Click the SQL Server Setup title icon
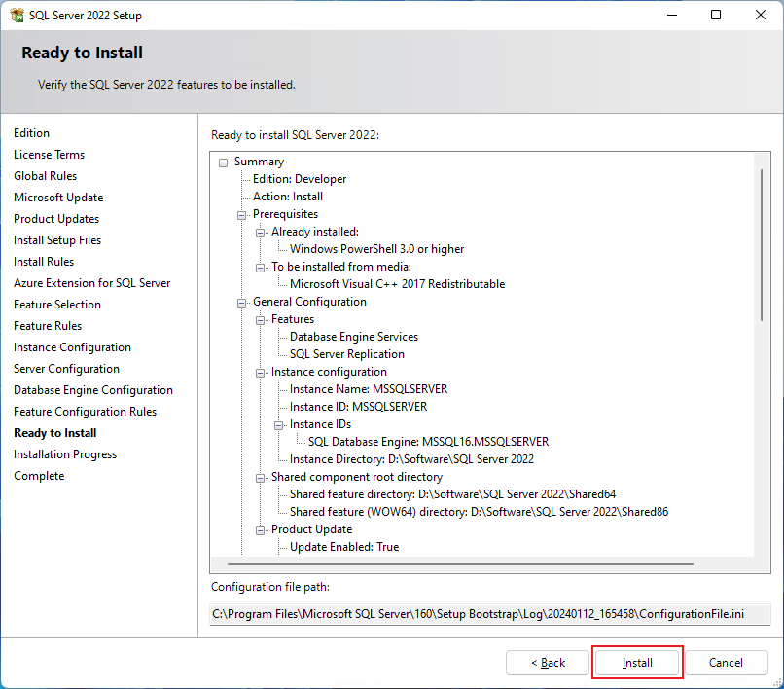Viewport: 784px width, 689px height. click(17, 15)
